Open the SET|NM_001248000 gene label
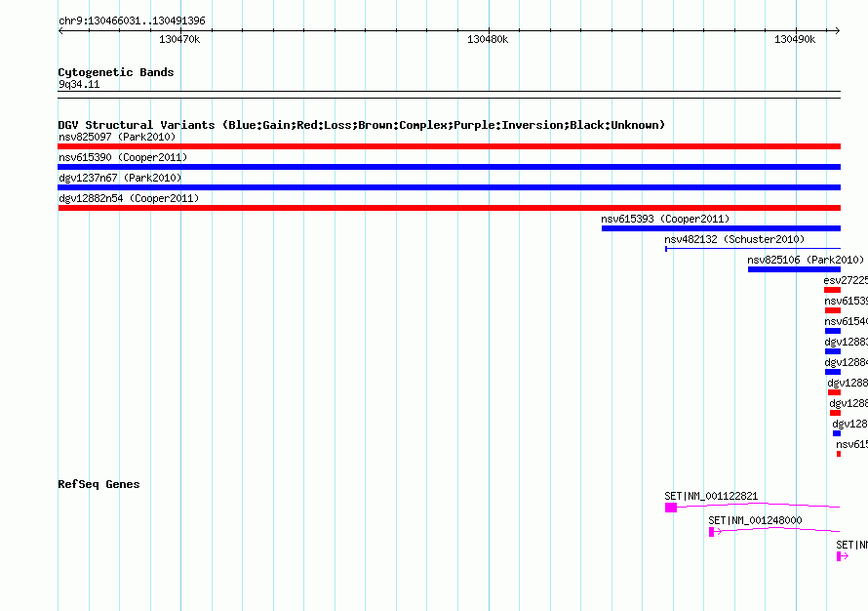 pos(755,520)
